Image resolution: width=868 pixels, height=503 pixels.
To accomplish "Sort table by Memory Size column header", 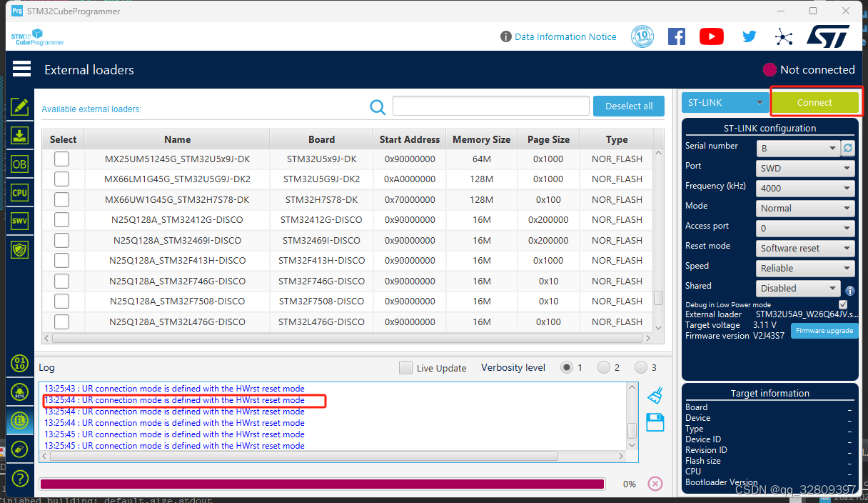I will click(482, 139).
